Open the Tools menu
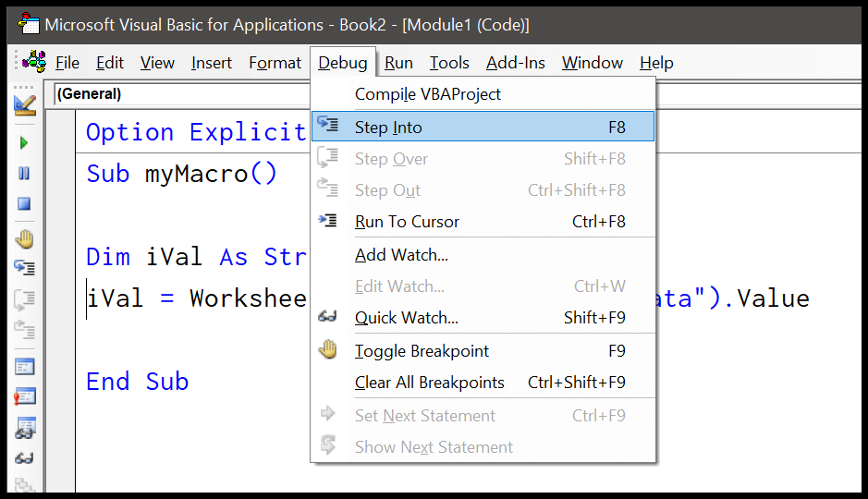This screenshot has width=868, height=499. (449, 63)
